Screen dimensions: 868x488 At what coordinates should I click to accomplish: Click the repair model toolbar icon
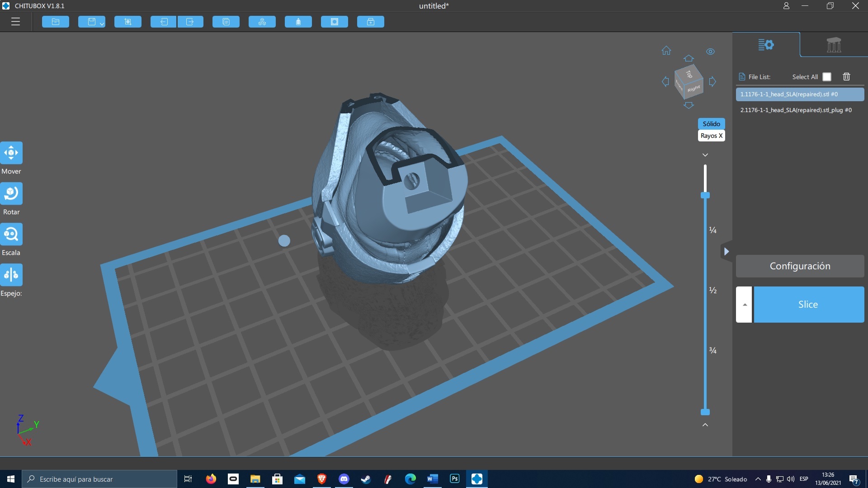[371, 22]
